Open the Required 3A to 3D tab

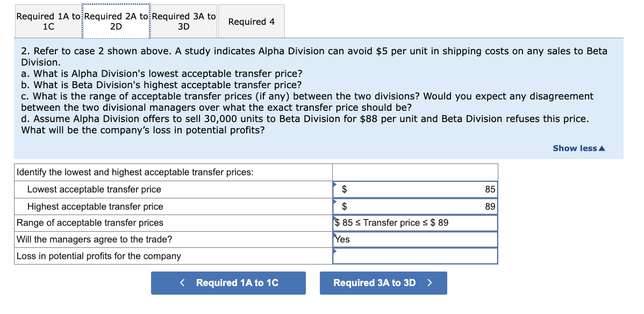[183, 21]
